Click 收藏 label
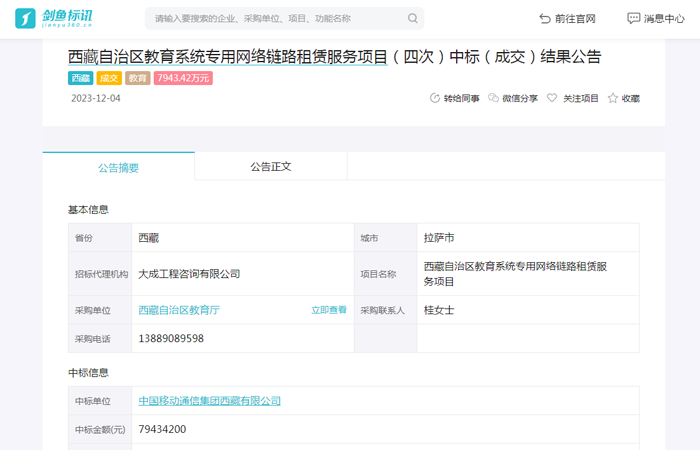The image size is (700, 450). pos(631,98)
